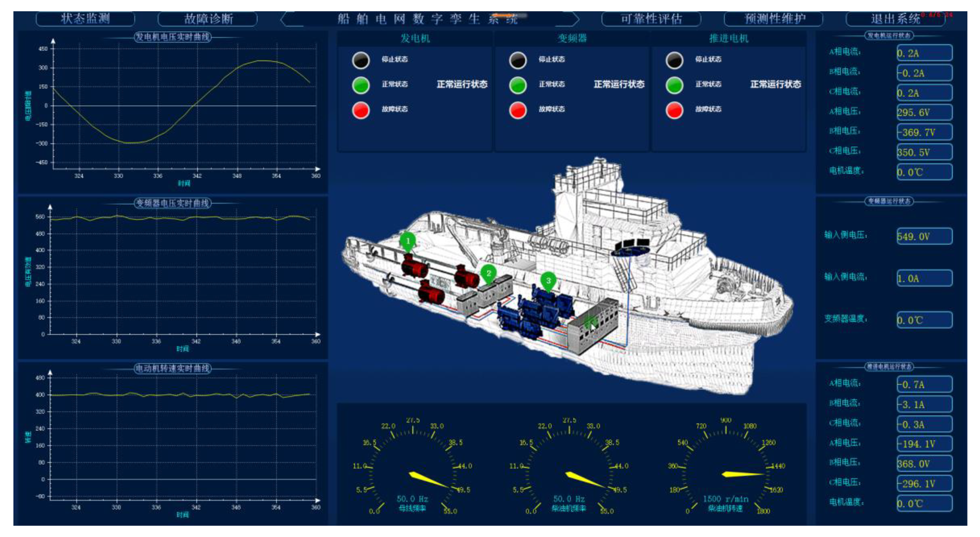Click green map marker number 2
This screenshot has width=980, height=537.
(488, 273)
